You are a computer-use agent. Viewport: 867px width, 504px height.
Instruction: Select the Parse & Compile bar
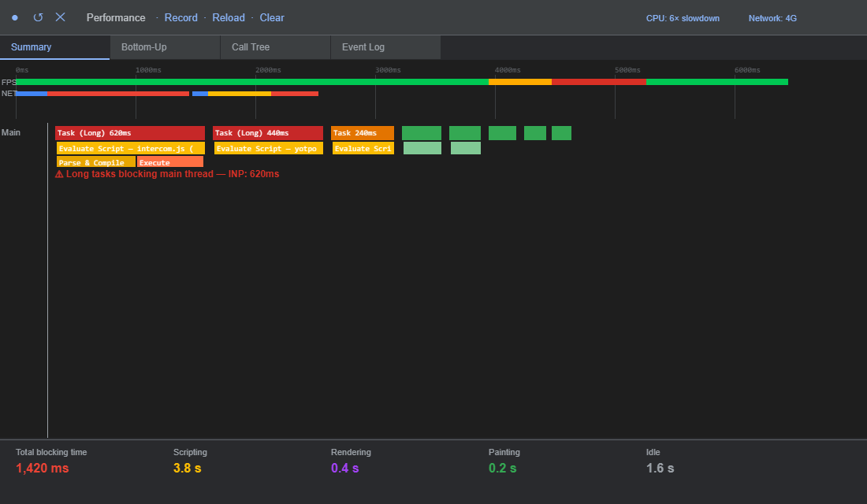pos(95,162)
